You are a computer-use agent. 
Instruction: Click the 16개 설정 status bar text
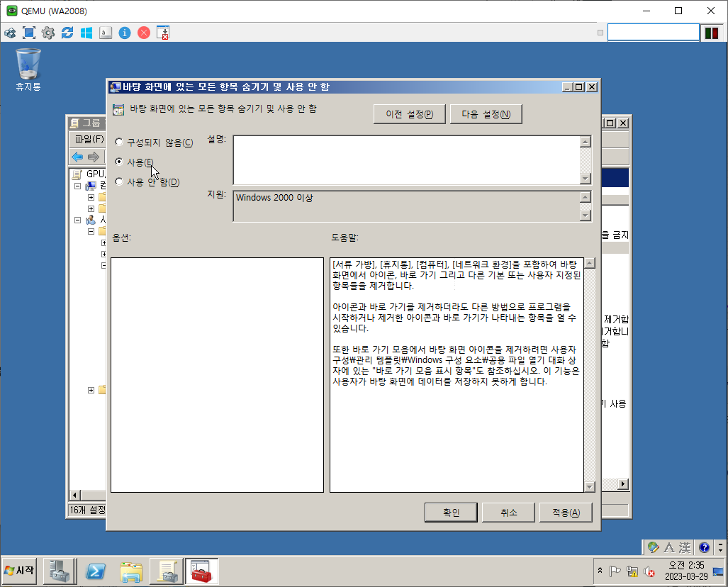click(88, 510)
